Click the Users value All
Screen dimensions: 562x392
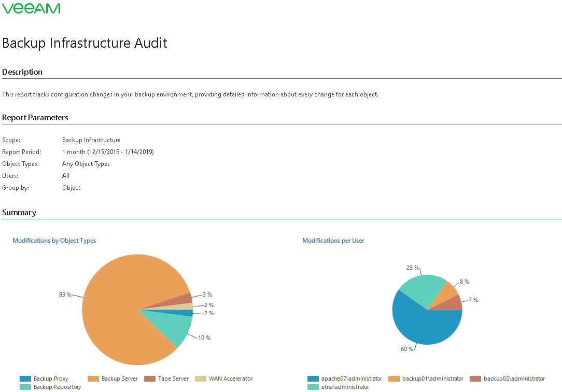pyautogui.click(x=66, y=176)
